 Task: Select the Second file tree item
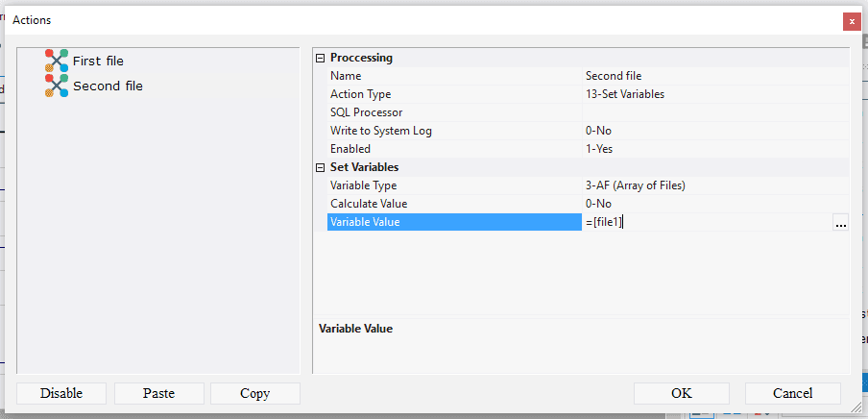pyautogui.click(x=108, y=86)
